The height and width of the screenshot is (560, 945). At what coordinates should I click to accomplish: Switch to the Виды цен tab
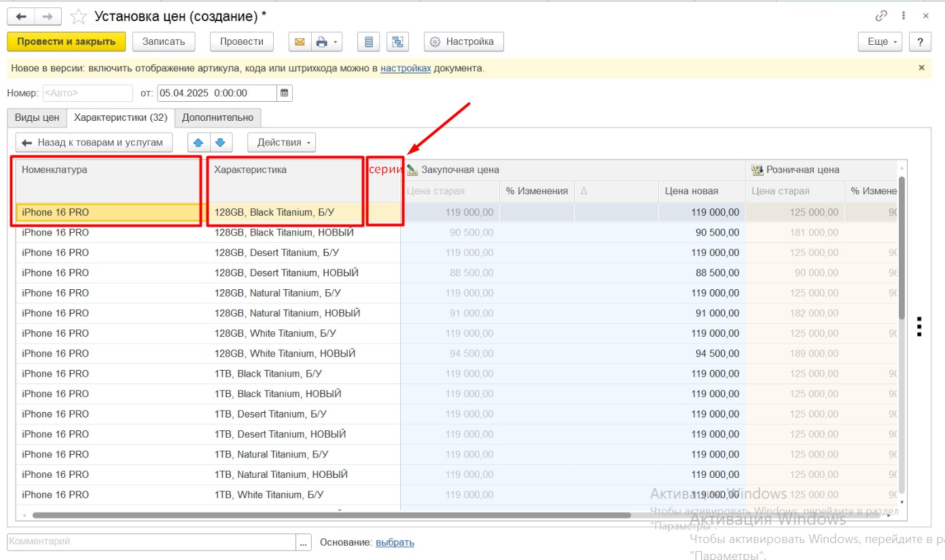click(x=37, y=117)
